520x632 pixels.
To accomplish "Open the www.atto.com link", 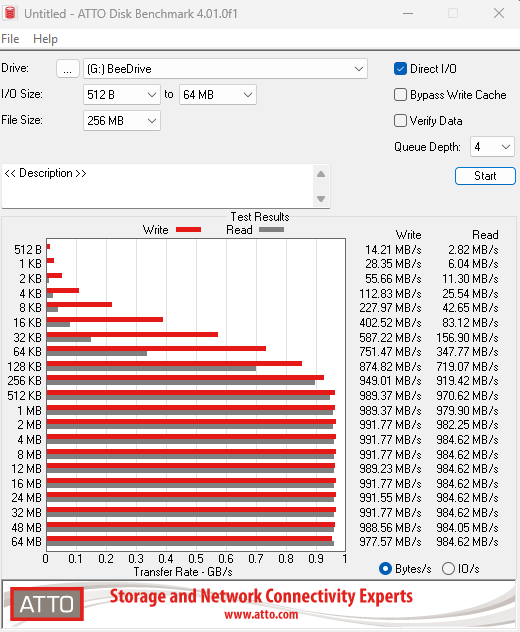I will pos(261,615).
